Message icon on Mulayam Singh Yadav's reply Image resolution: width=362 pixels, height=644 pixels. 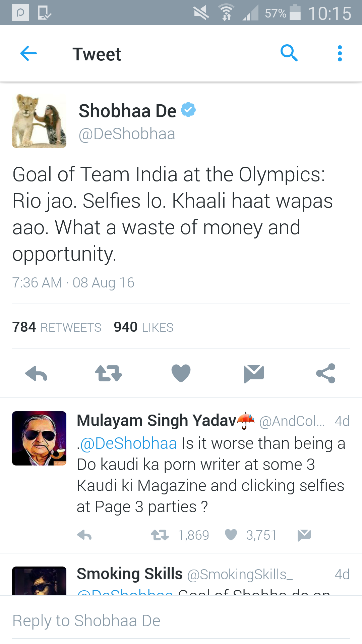pyautogui.click(x=304, y=535)
